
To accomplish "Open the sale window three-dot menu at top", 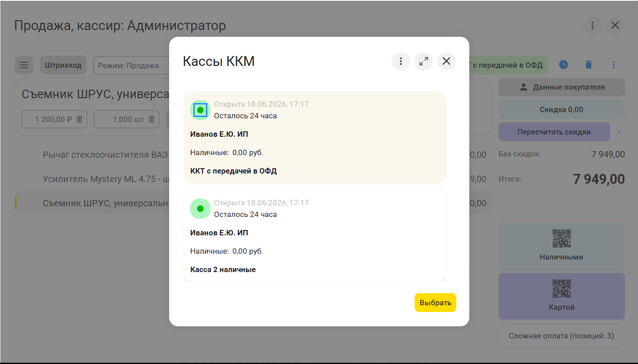I will pos(592,26).
